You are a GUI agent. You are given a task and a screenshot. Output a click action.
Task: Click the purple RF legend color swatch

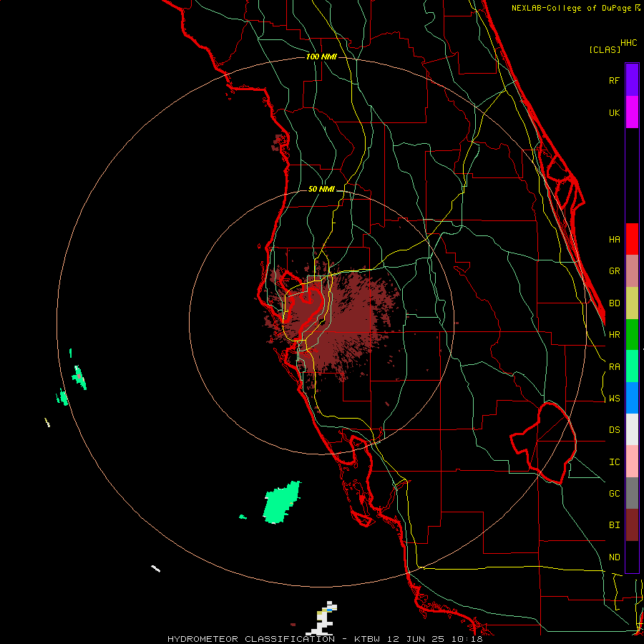[x=632, y=80]
